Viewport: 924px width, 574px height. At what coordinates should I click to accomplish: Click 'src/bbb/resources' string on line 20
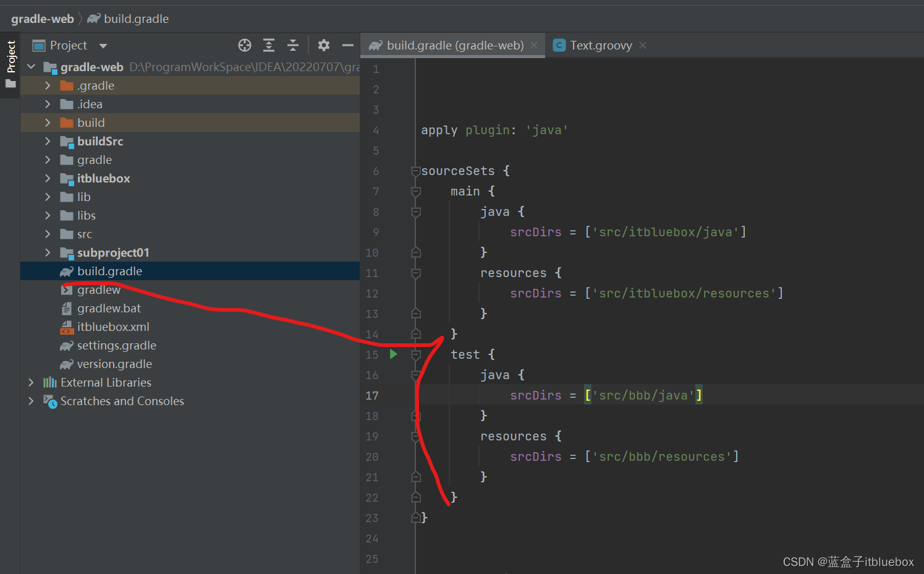point(661,456)
